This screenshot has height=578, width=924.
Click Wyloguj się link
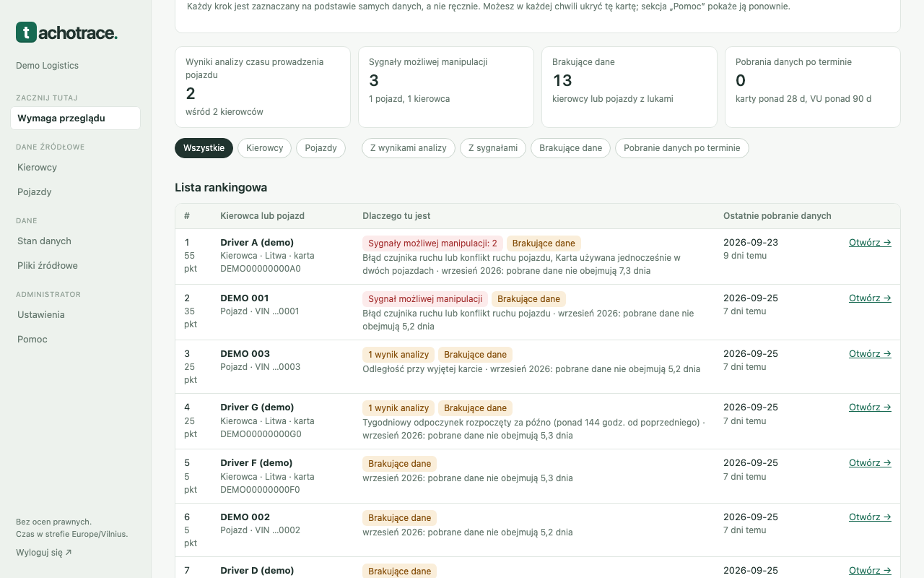tap(44, 553)
